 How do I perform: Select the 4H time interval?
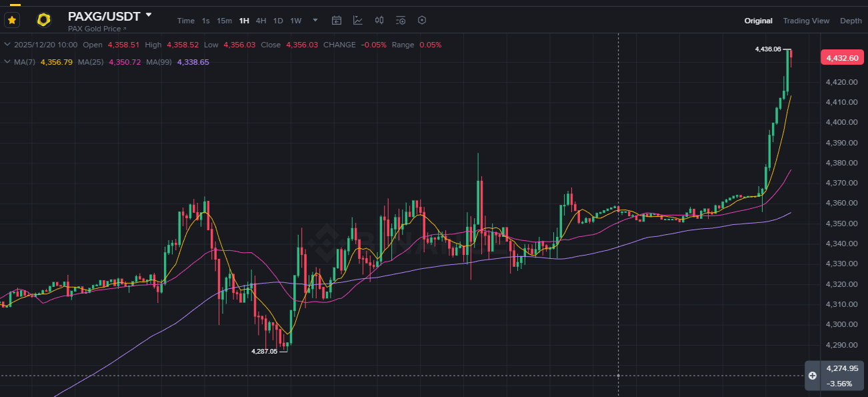[x=261, y=21]
